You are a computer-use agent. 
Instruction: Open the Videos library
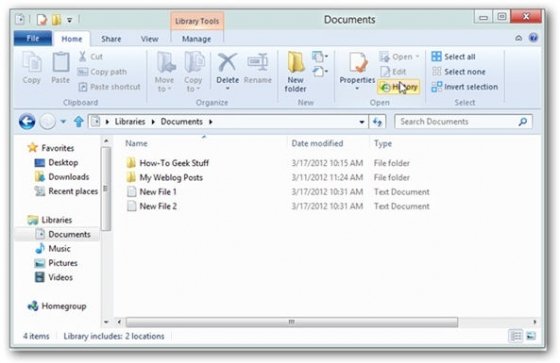54,277
